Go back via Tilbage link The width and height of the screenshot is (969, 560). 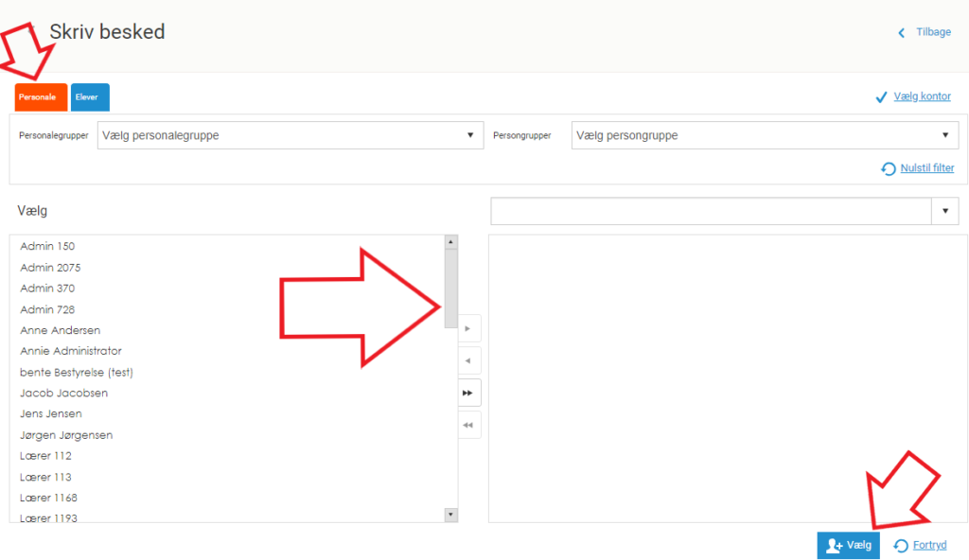click(x=933, y=32)
